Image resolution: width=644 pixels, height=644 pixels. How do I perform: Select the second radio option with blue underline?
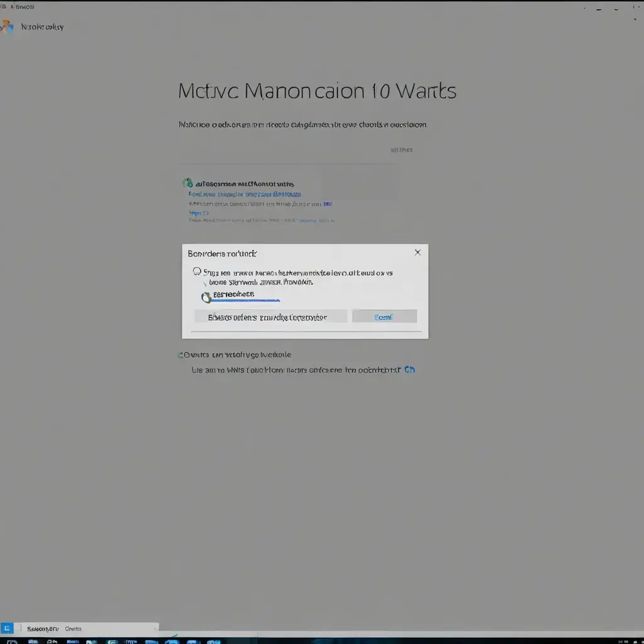click(x=206, y=297)
